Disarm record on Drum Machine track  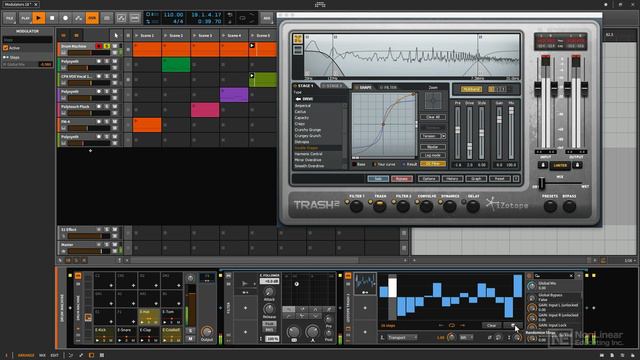[x=98, y=46]
